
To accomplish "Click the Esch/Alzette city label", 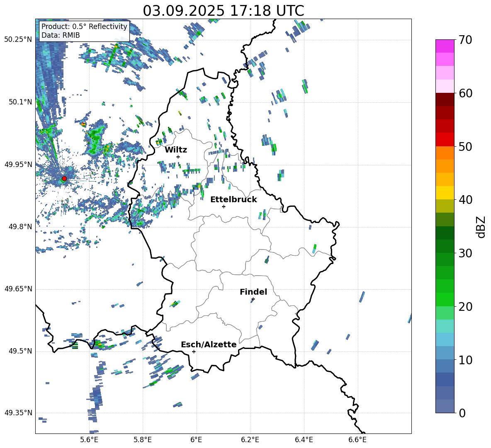I will [x=209, y=344].
